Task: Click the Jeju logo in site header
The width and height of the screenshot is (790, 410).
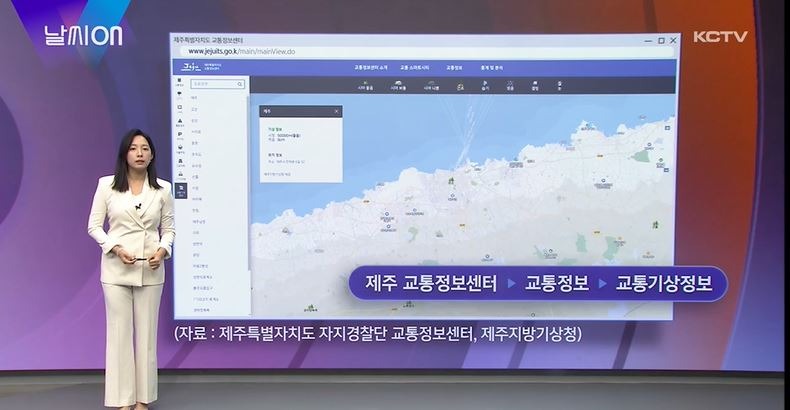Action: point(191,67)
